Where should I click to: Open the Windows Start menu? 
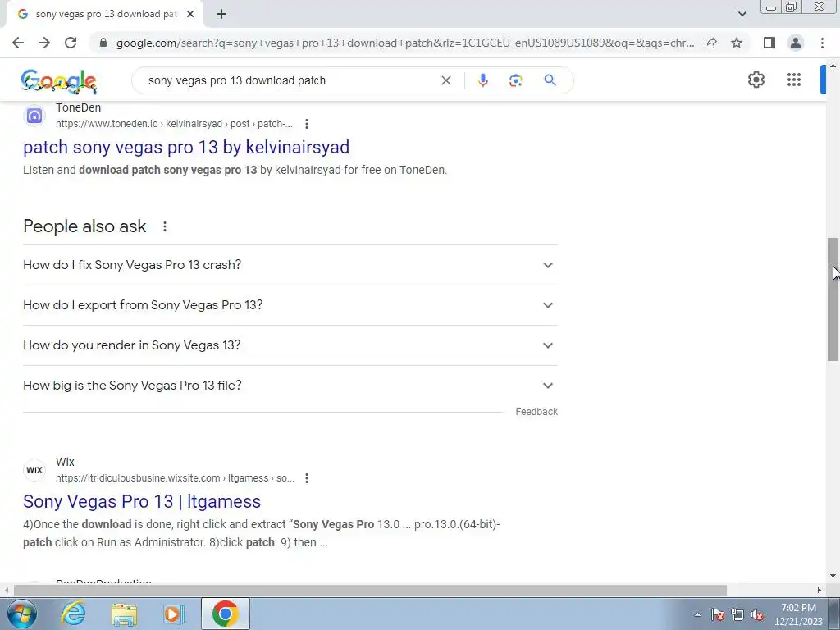tap(21, 614)
